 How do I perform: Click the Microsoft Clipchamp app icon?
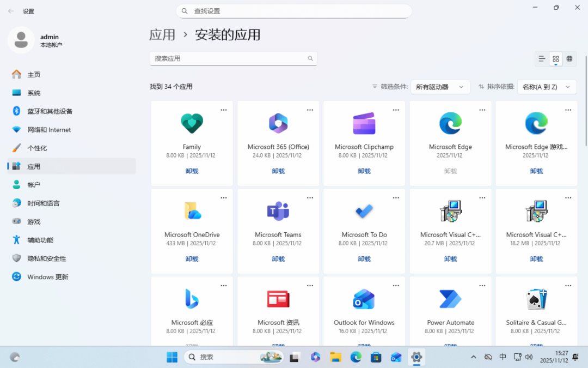364,123
